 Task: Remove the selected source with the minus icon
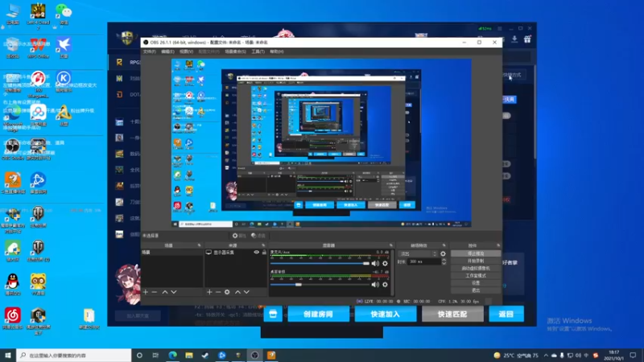218,292
